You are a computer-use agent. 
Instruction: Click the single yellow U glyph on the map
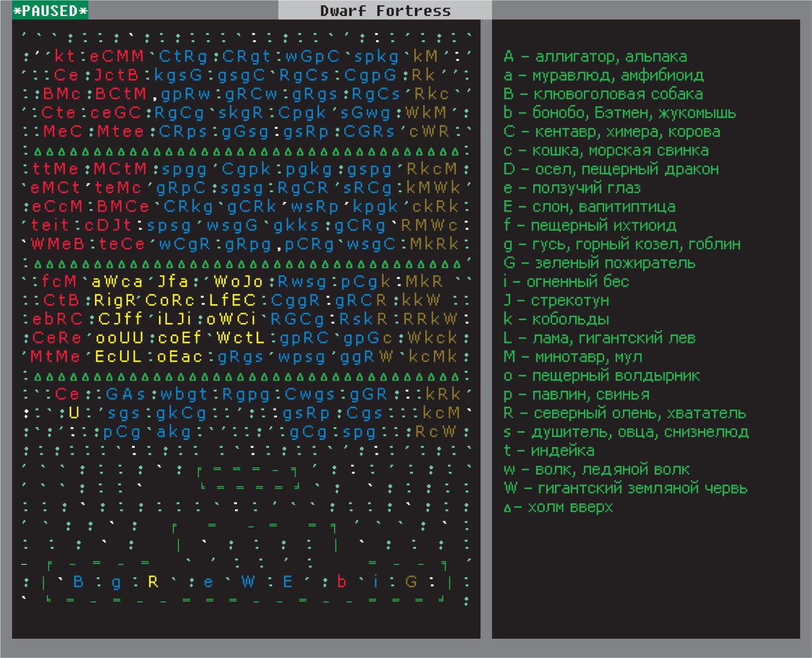pyautogui.click(x=74, y=413)
